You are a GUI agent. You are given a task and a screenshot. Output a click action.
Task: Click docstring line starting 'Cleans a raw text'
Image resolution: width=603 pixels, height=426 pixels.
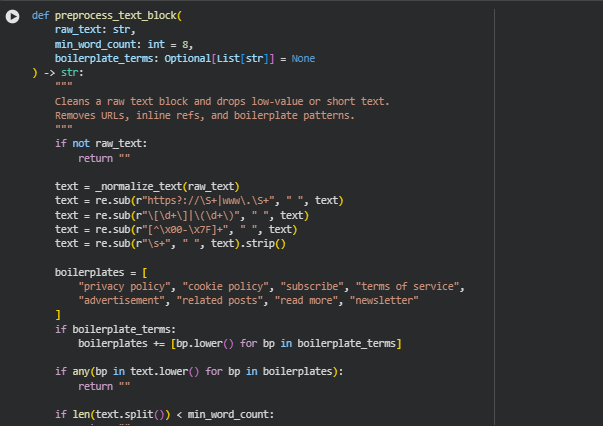coord(221,101)
